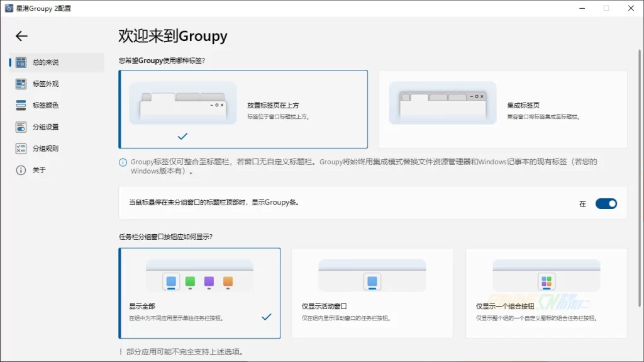Go to the 关于 page
The width and height of the screenshot is (644, 362).
tap(40, 170)
